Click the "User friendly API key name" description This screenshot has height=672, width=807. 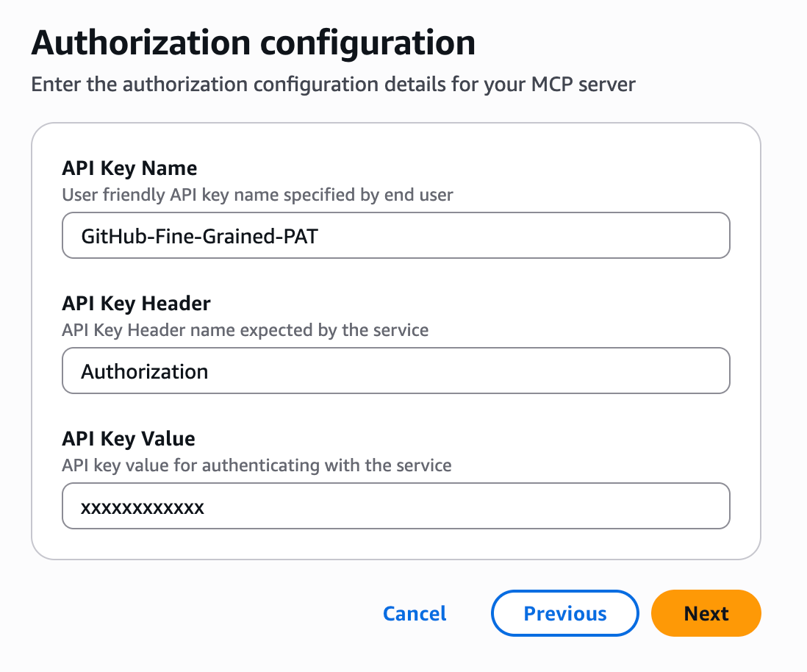point(257,195)
